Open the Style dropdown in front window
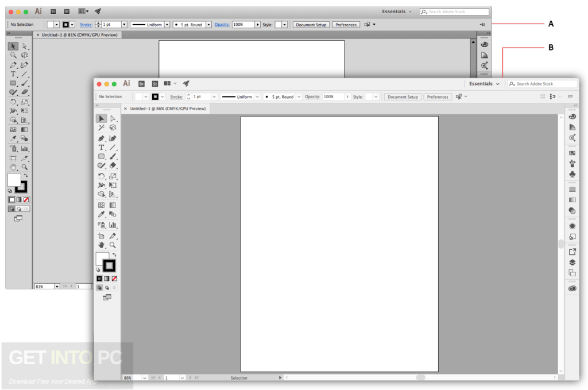588x390 pixels. point(376,96)
